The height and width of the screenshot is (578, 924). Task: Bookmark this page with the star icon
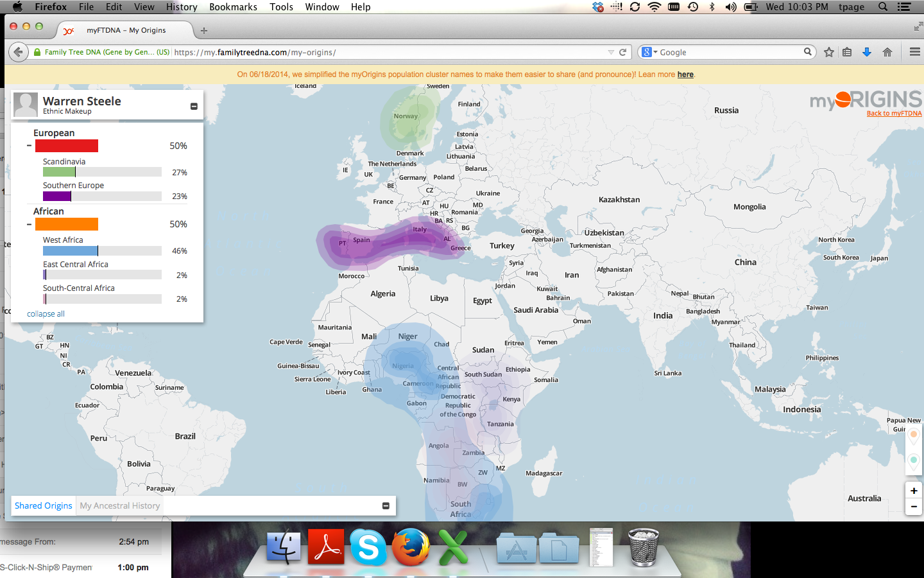click(829, 52)
